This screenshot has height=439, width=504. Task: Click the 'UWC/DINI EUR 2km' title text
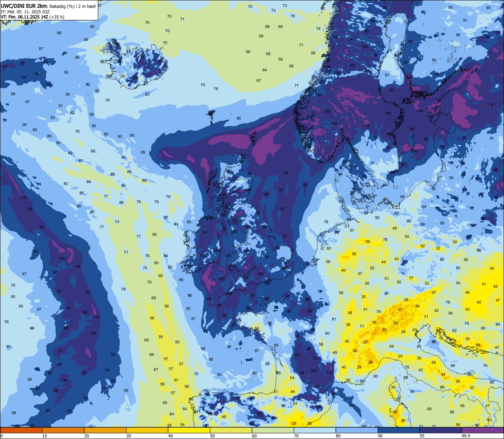24,6
